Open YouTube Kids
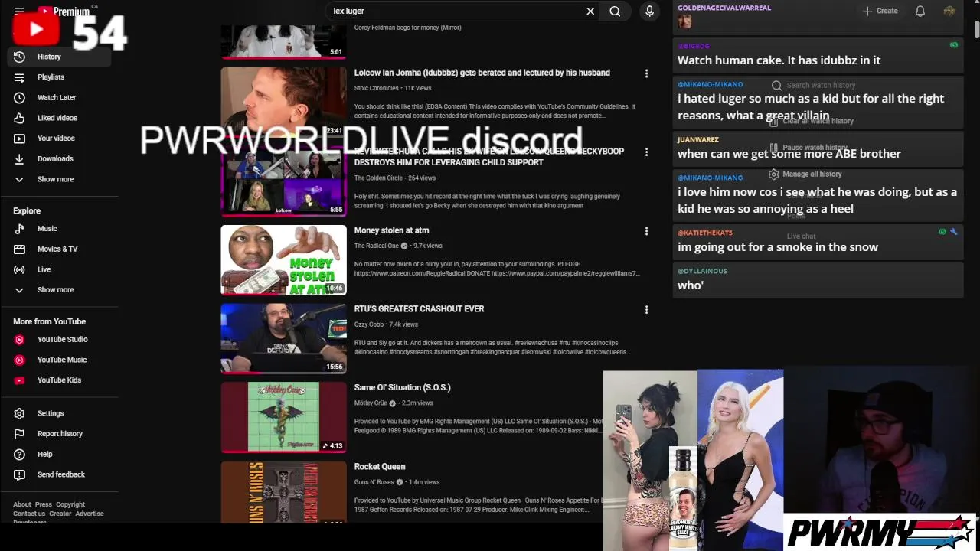 tap(59, 380)
